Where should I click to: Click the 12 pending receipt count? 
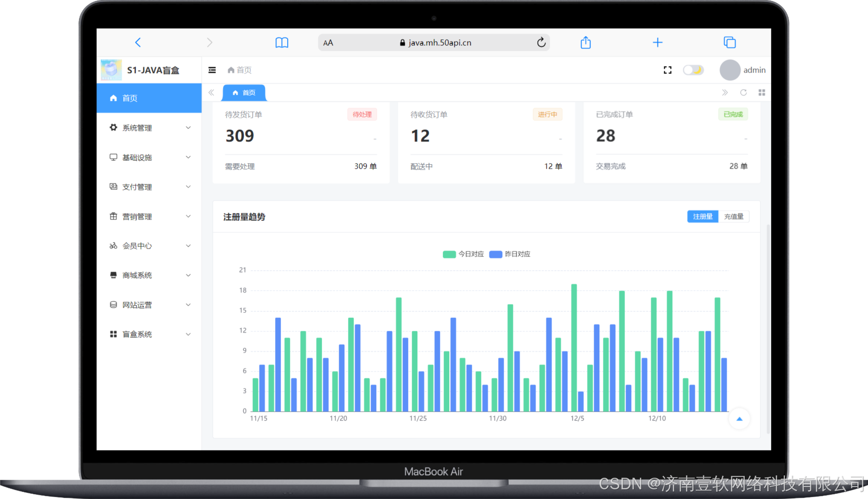click(x=420, y=136)
